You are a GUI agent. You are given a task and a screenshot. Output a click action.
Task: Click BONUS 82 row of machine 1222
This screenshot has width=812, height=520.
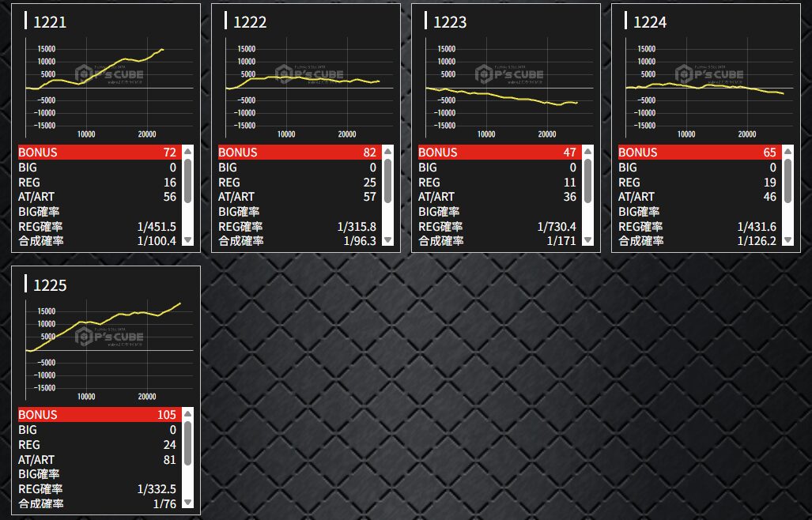point(300,152)
